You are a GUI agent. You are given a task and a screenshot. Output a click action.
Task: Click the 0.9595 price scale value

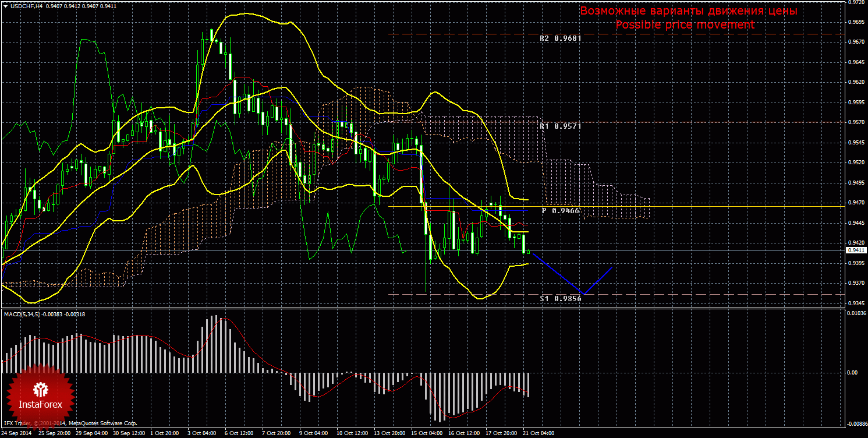click(856, 103)
